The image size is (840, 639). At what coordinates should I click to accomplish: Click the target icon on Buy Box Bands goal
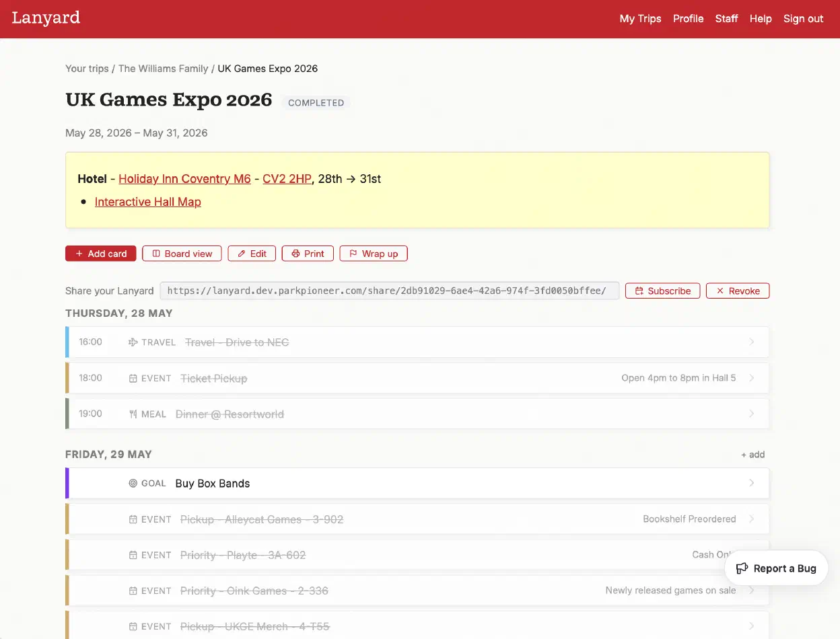coord(133,483)
